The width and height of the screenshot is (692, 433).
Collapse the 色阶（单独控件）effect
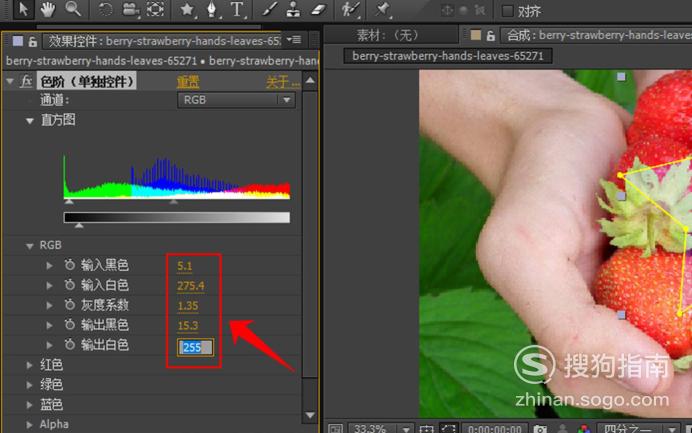(10, 82)
